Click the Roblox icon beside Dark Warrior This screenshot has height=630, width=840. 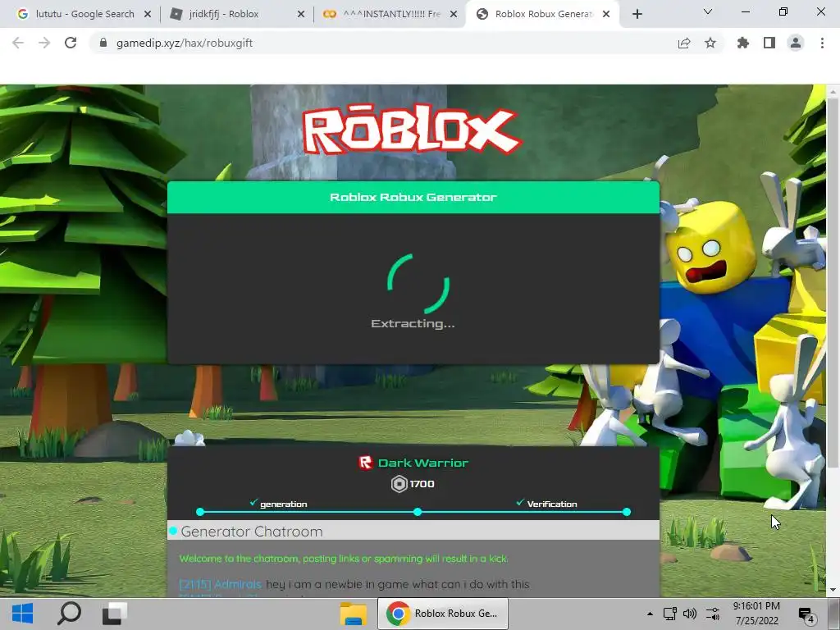pos(365,463)
